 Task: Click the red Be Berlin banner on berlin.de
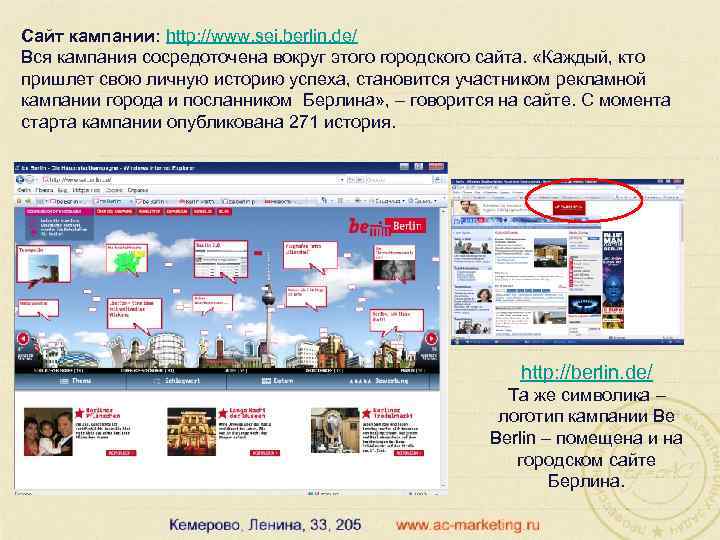[x=569, y=207]
